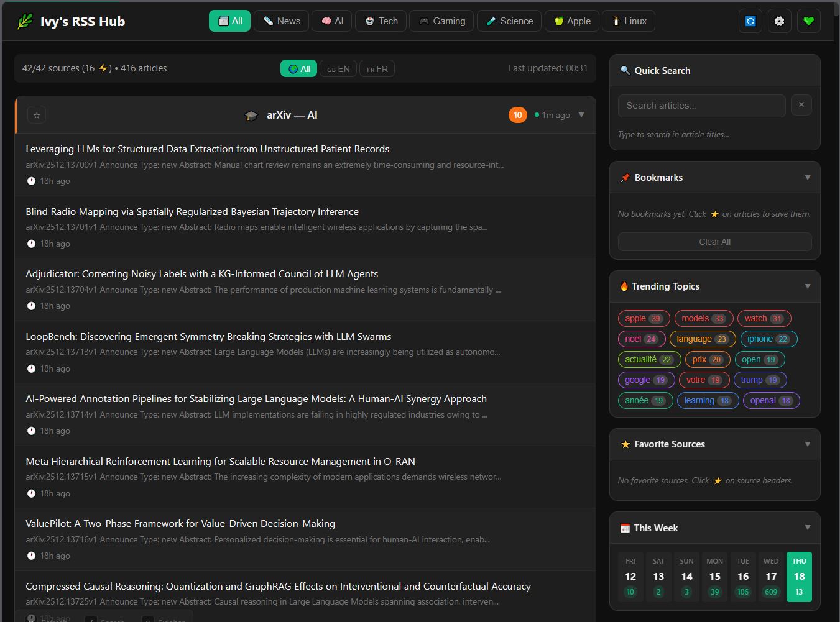Click the Favorite Sources star icon
This screenshot has width=840, height=622.
coord(625,444)
